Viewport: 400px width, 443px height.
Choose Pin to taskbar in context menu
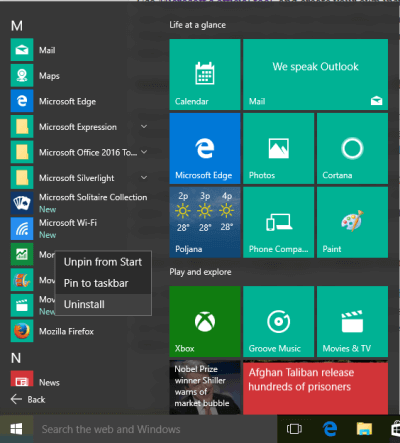coord(103,283)
